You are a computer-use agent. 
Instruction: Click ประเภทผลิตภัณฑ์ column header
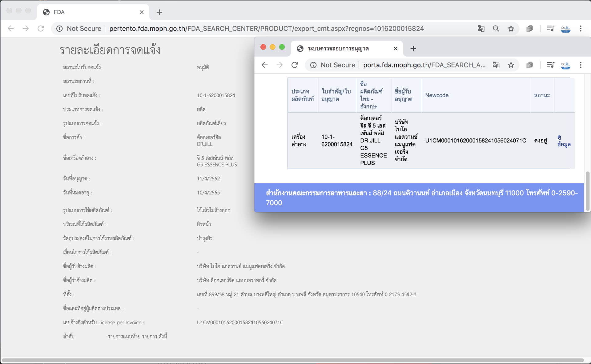pyautogui.click(x=303, y=95)
